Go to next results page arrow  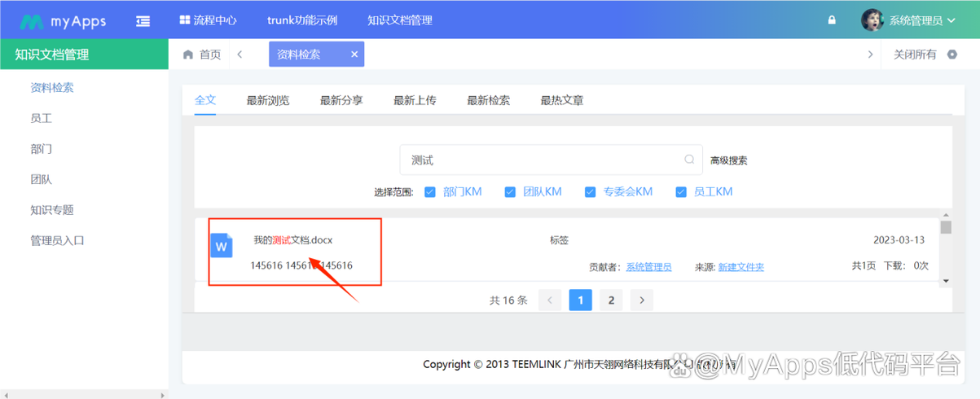point(642,300)
